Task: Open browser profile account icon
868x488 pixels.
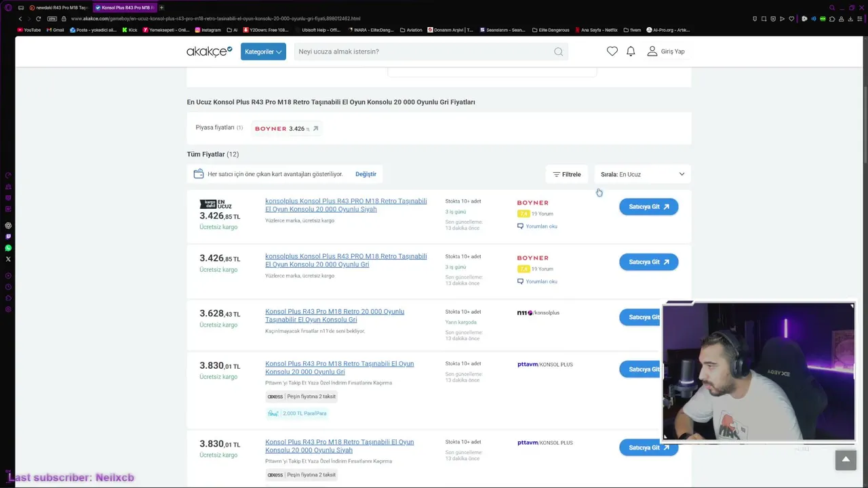Action: click(x=842, y=19)
